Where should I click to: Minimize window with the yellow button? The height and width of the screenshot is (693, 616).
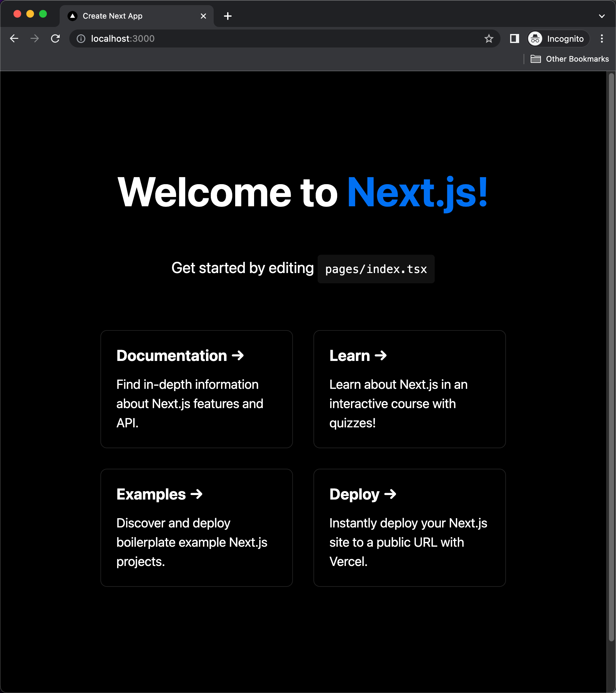click(30, 14)
